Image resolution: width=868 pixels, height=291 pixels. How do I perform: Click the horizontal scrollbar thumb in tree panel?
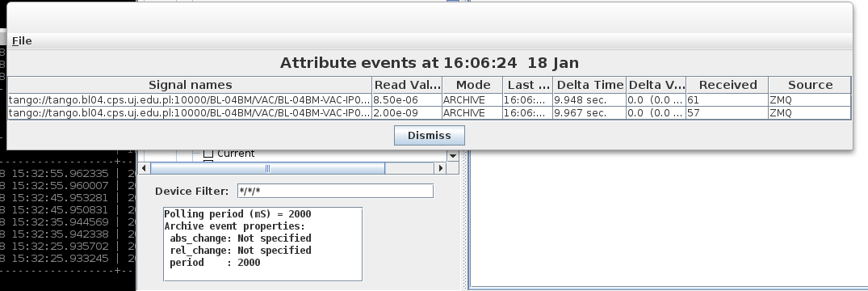coord(267,168)
